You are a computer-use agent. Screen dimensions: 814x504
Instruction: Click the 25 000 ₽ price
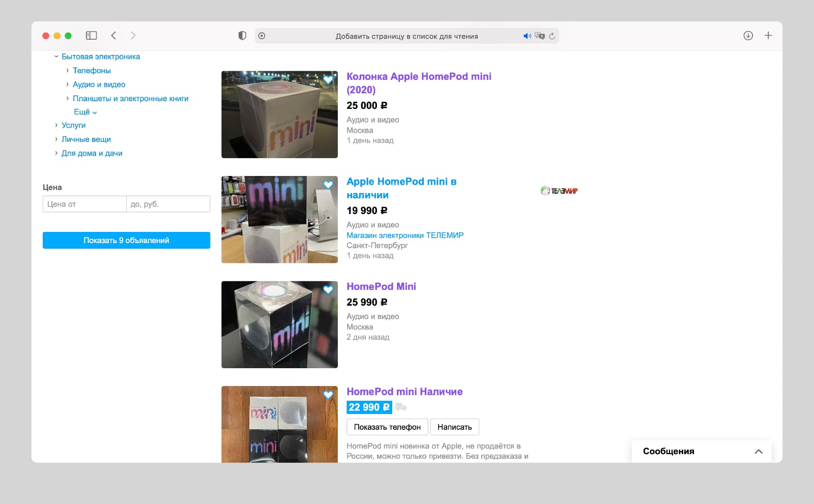[x=367, y=105]
